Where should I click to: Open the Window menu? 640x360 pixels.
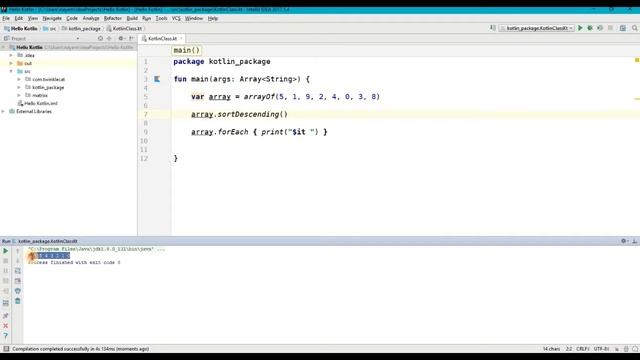[194, 18]
